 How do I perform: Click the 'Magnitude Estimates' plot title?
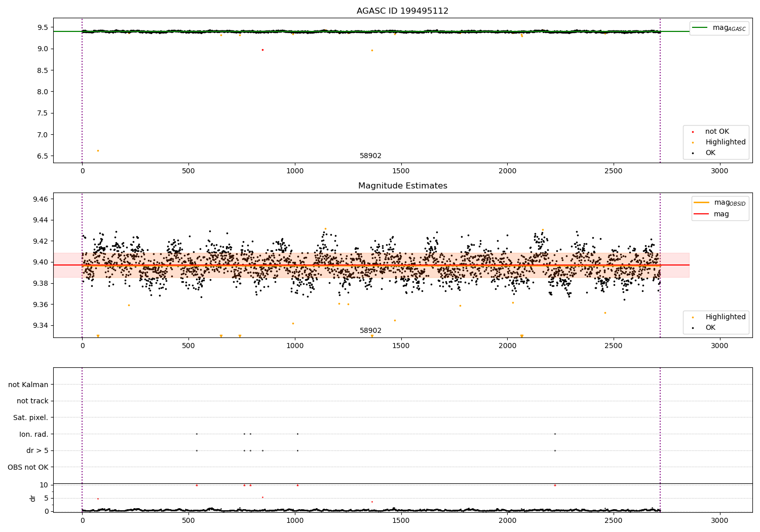pos(402,185)
